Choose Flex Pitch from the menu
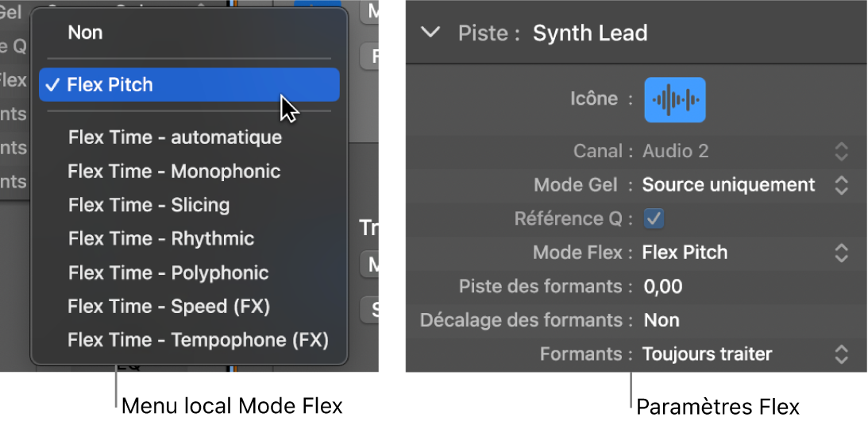 tap(110, 85)
